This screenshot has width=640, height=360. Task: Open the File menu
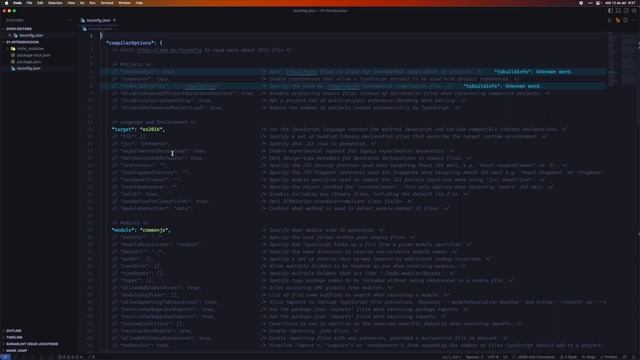29,3
